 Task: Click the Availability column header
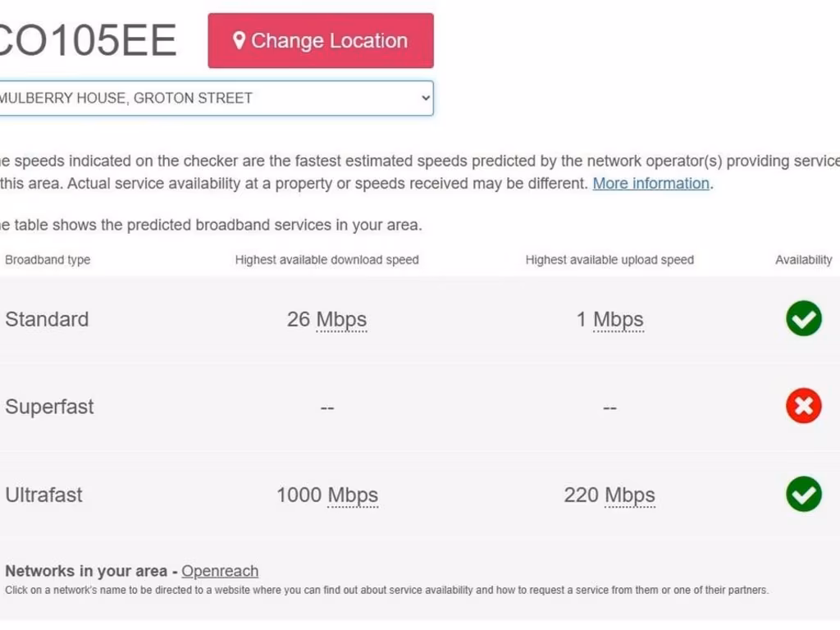point(803,260)
